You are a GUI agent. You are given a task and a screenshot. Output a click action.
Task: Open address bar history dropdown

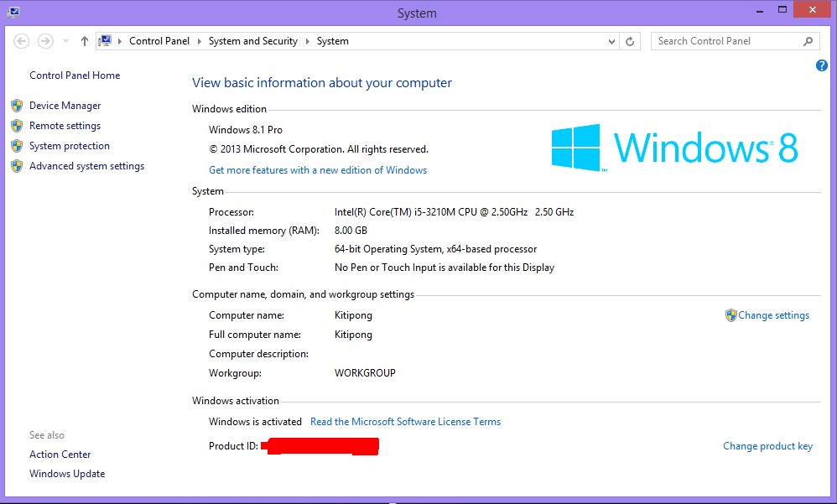611,41
